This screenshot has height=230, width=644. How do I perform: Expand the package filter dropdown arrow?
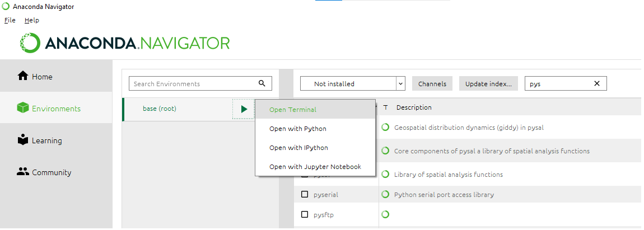400,83
